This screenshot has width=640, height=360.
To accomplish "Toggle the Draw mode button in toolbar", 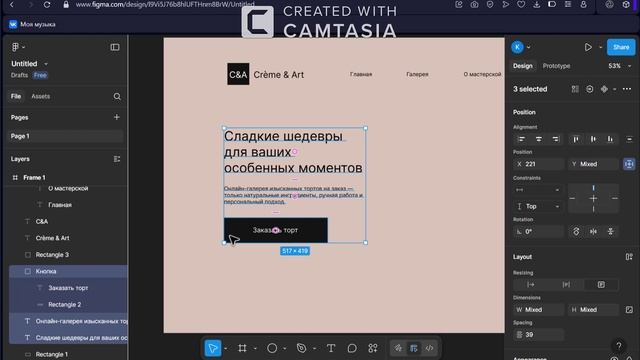I will pyautogui.click(x=398, y=348).
